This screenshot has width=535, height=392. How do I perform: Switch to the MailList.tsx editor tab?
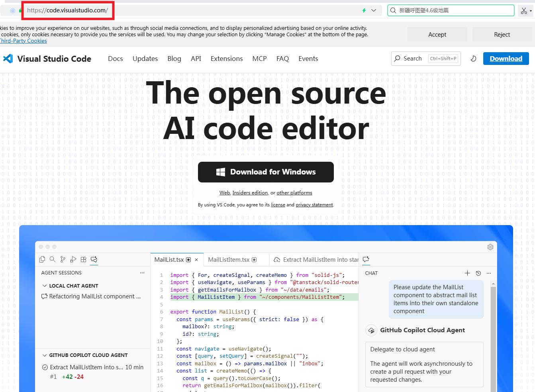177,260
